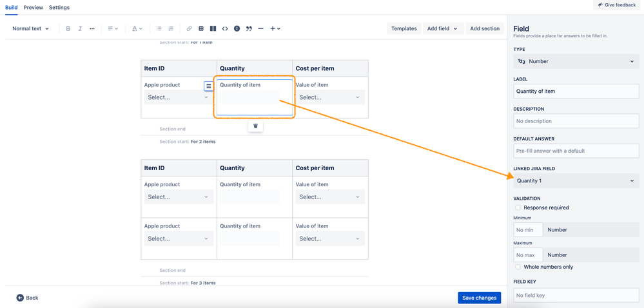644x308 pixels.
Task: Insert an info panel
Action: (237, 29)
